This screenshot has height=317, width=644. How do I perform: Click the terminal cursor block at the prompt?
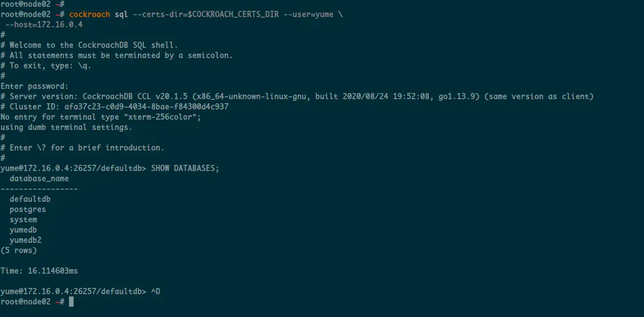pos(71,302)
